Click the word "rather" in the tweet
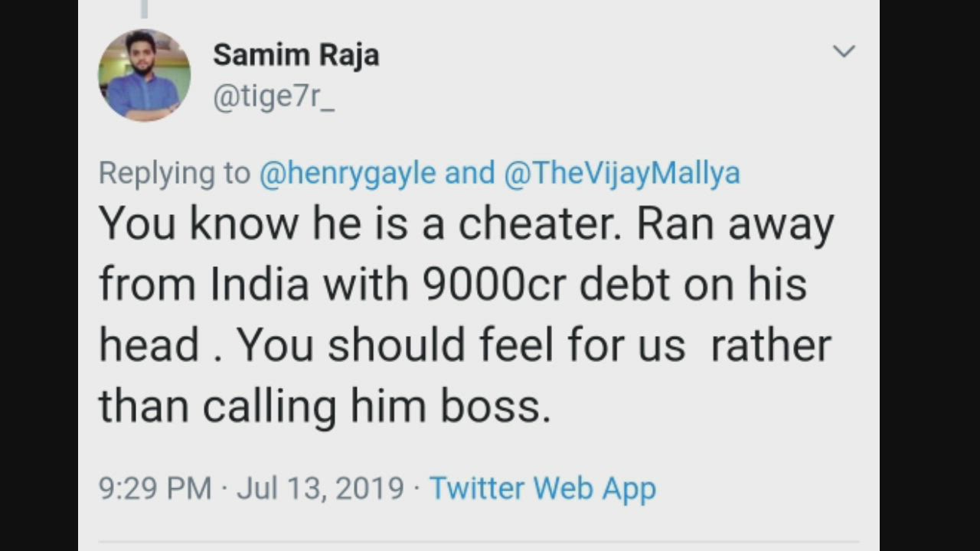980x551 pixels. coord(770,344)
